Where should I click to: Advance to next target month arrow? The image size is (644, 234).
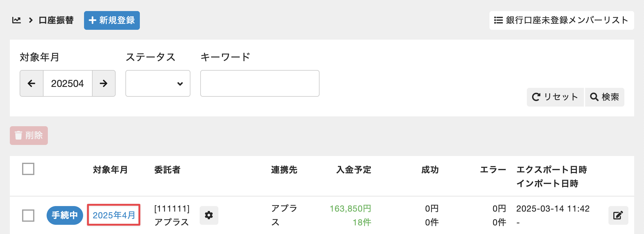[x=104, y=83]
